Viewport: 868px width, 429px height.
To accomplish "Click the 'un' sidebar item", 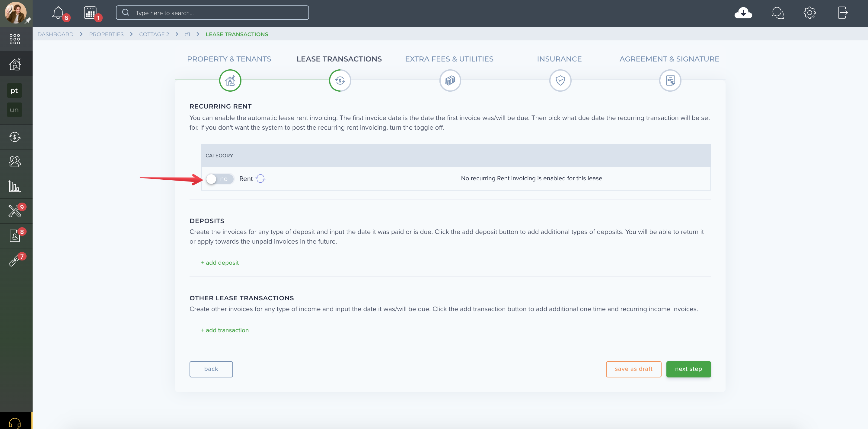I will click(14, 110).
